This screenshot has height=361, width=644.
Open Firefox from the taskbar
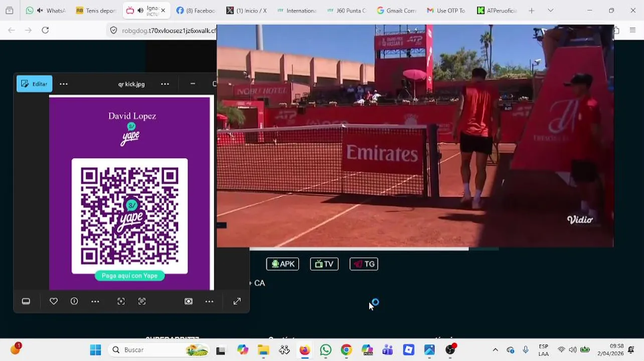point(304,350)
